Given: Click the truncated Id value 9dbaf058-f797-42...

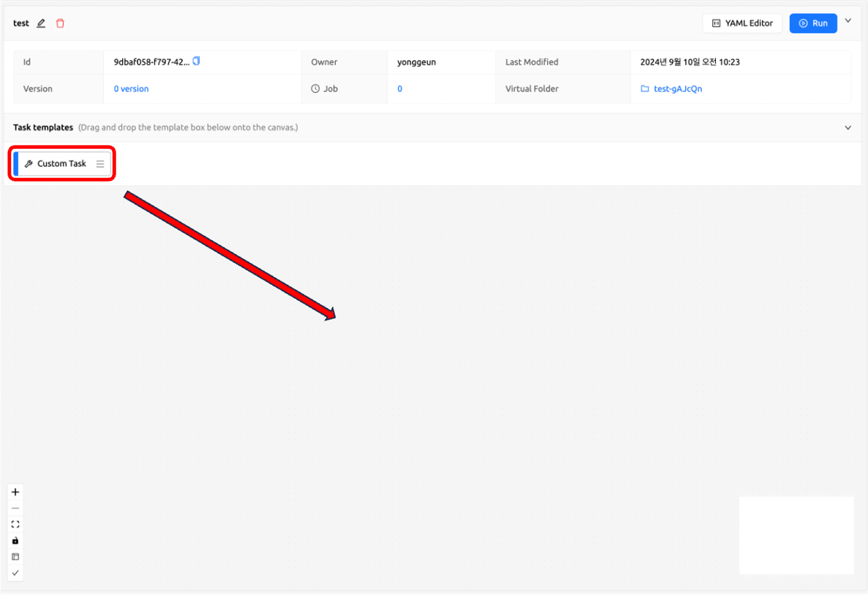Looking at the screenshot, I should (x=151, y=62).
